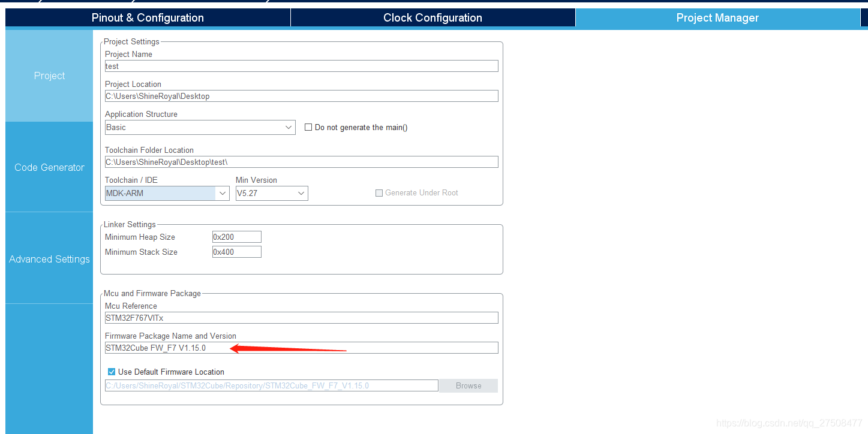Click the Mcu Reference field
The image size is (868, 434).
(301, 318)
